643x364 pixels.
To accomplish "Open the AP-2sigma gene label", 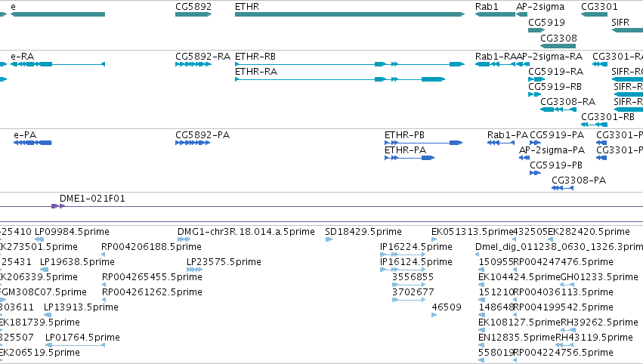I will click(x=540, y=7).
